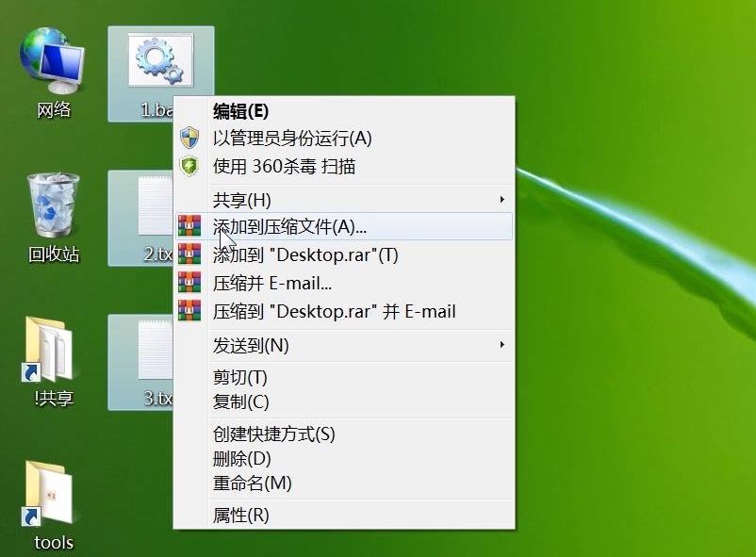Expand the 发送到(N) submenu
756x557 pixels.
(x=283, y=345)
